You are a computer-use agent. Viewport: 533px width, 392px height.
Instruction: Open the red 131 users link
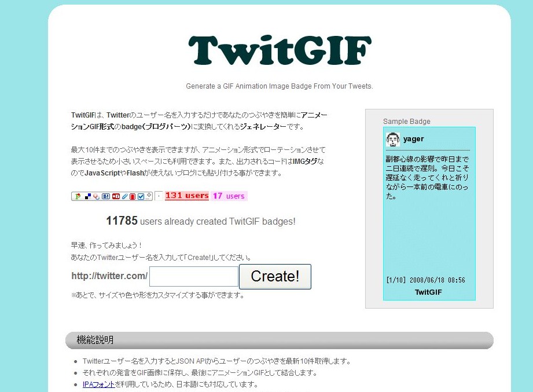pos(186,196)
